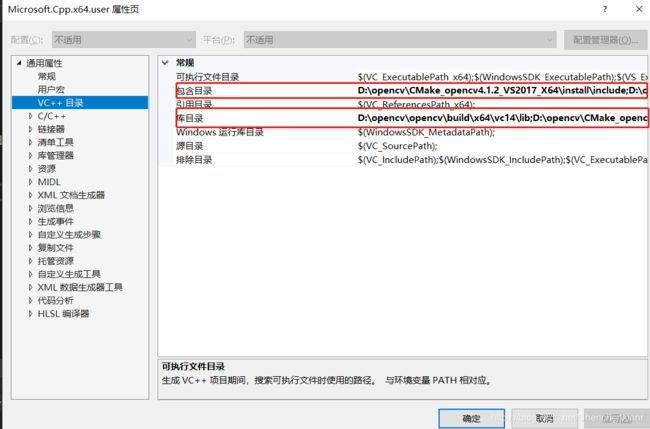Image resolution: width=650 pixels, height=429 pixels.
Task: Expand the 链接器 node arrow
Action: pyautogui.click(x=30, y=129)
